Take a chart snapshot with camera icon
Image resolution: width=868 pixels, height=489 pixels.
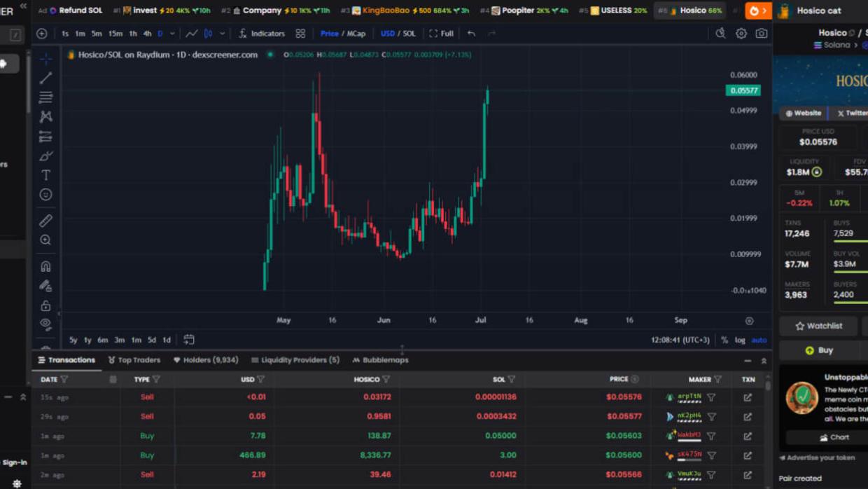[x=761, y=34]
